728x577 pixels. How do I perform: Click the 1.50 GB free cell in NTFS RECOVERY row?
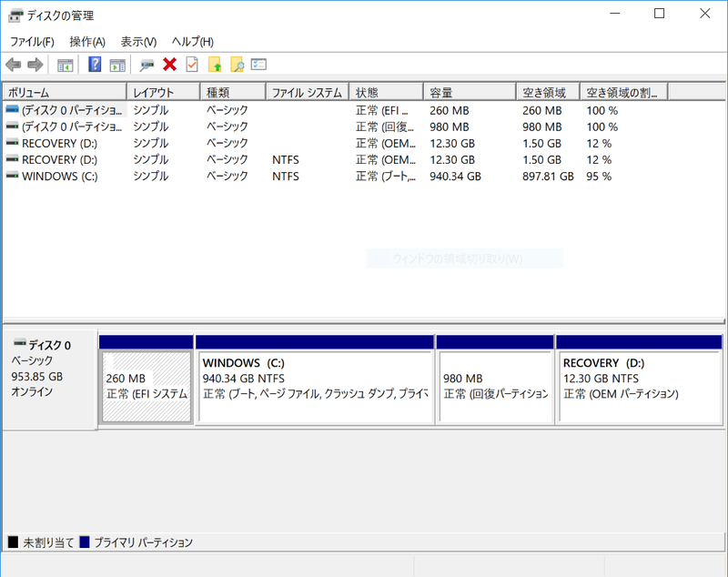coord(541,159)
